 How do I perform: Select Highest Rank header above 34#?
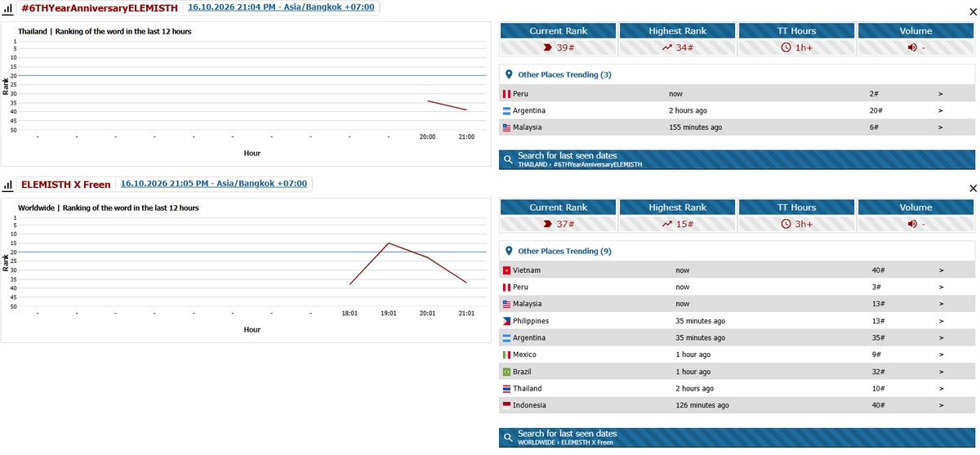(678, 31)
